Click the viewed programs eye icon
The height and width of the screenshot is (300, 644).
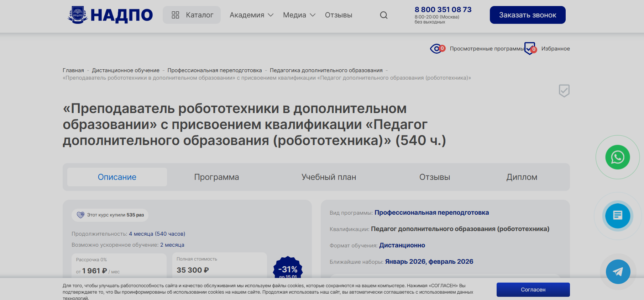coord(436,49)
